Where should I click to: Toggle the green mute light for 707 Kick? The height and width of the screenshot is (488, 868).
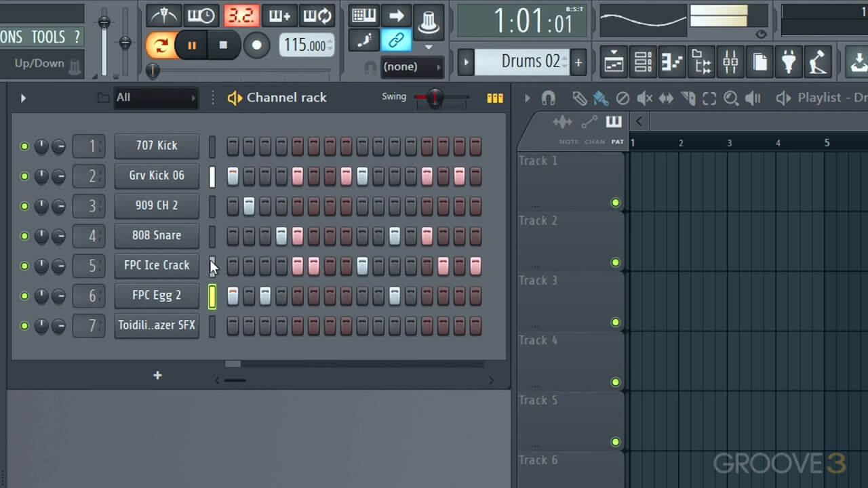click(x=24, y=146)
